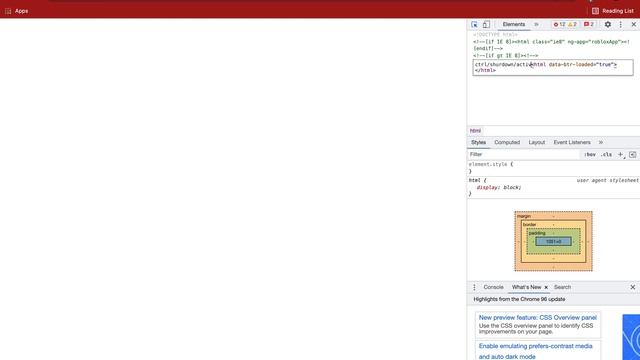Switch to the Styles tab
The image size is (640, 360).
[x=478, y=142]
